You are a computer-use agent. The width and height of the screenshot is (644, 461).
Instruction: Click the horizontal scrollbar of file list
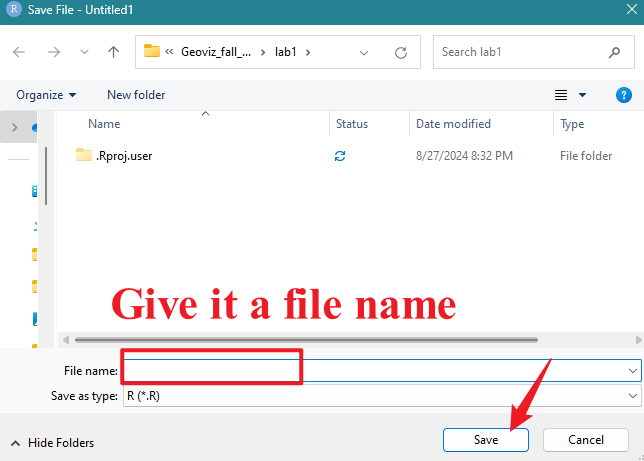(306, 340)
